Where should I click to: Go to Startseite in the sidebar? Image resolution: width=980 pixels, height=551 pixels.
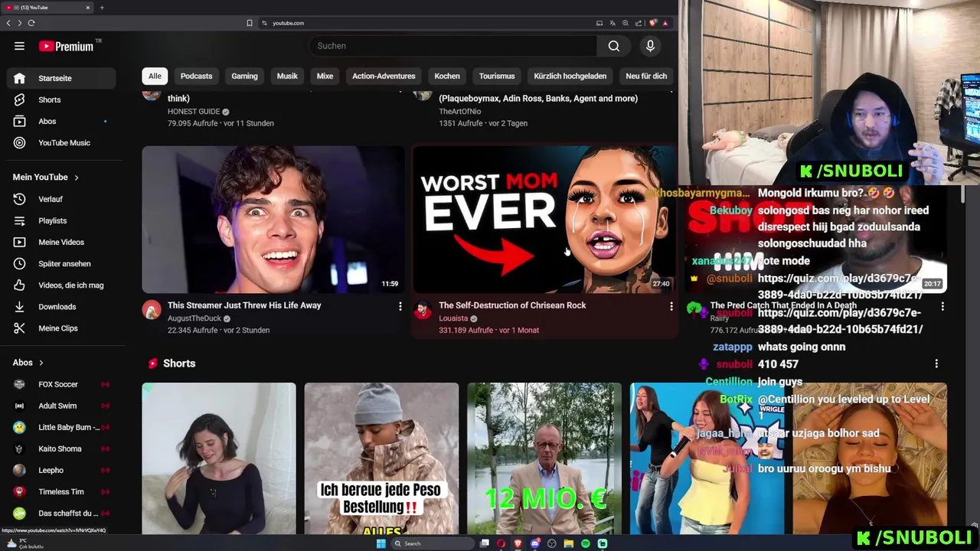point(61,78)
